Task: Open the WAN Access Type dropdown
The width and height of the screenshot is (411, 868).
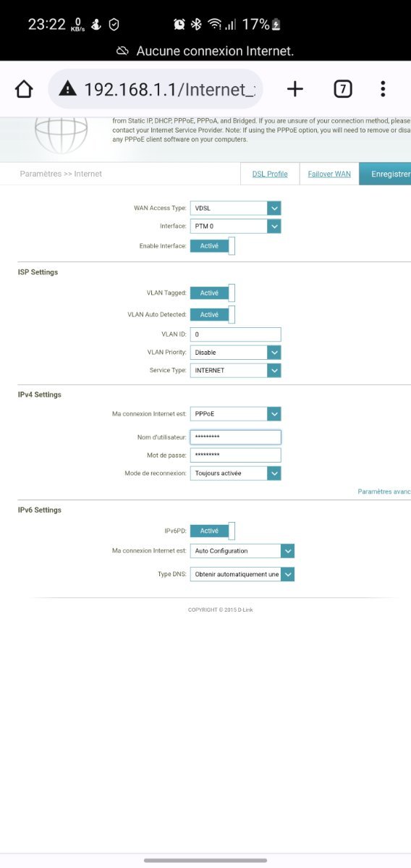Action: (235, 208)
